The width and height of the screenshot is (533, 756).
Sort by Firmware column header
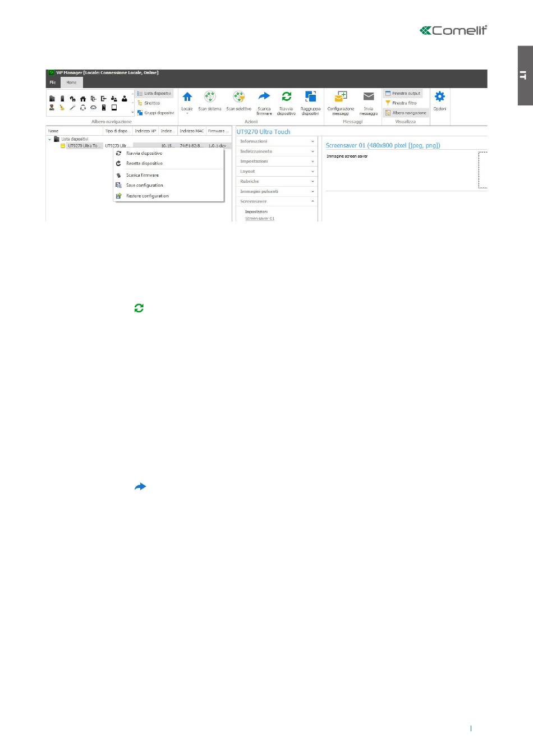[219, 131]
